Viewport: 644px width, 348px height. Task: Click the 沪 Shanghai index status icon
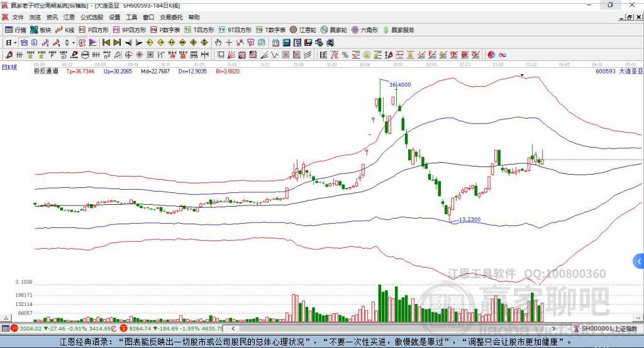coord(14,329)
